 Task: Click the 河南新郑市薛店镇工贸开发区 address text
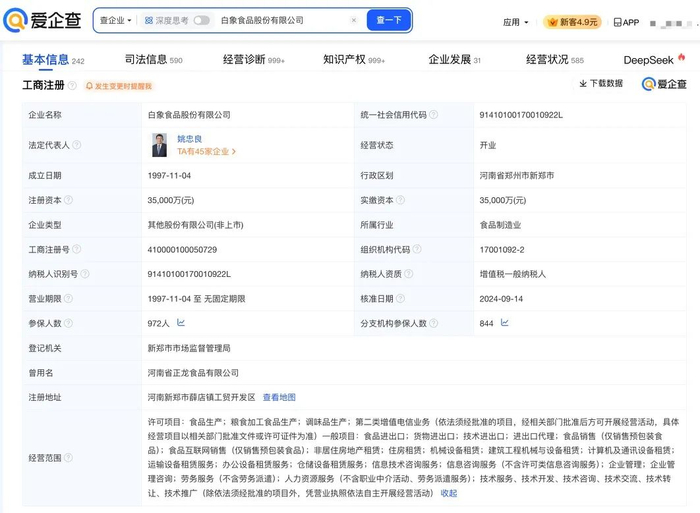pos(201,397)
